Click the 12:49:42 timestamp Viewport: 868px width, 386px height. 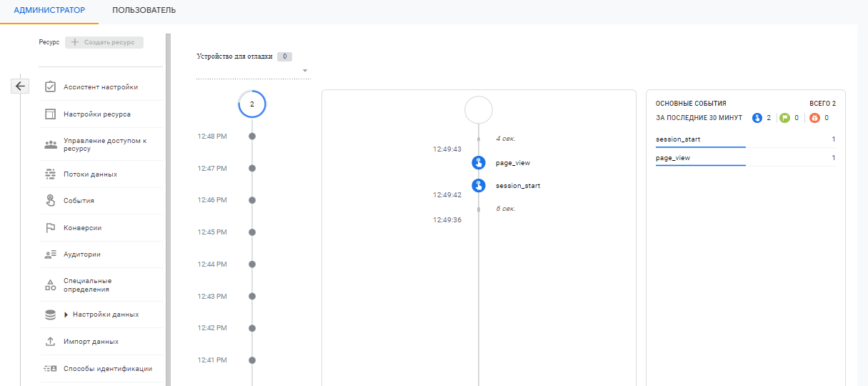tap(447, 194)
